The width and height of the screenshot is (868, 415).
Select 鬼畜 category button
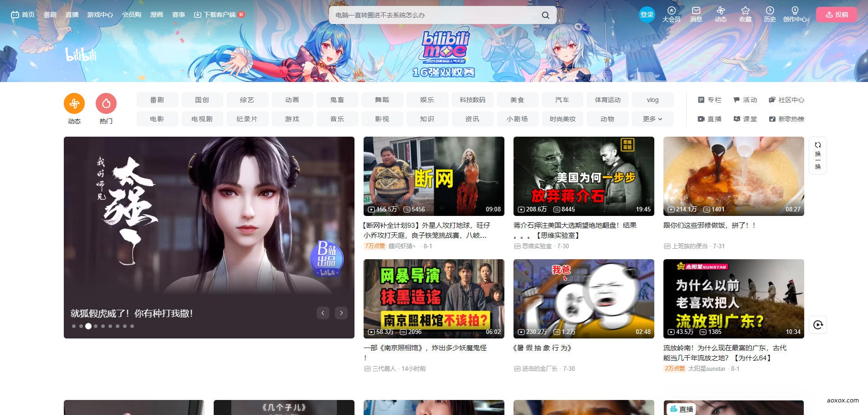pyautogui.click(x=337, y=100)
